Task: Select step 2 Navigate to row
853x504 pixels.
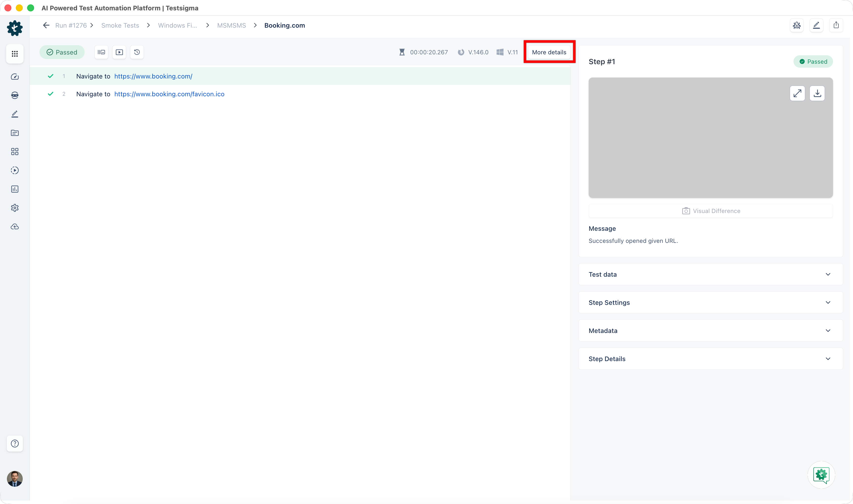Action: coord(300,94)
